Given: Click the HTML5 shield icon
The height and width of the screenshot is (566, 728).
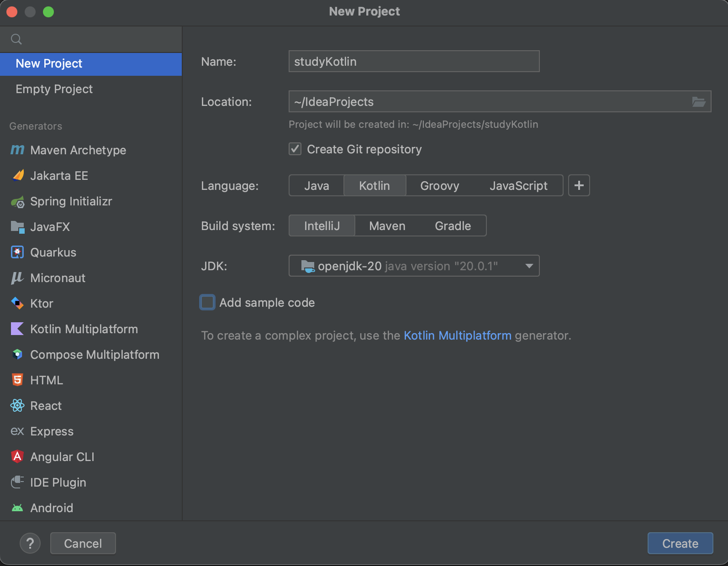Looking at the screenshot, I should point(17,380).
